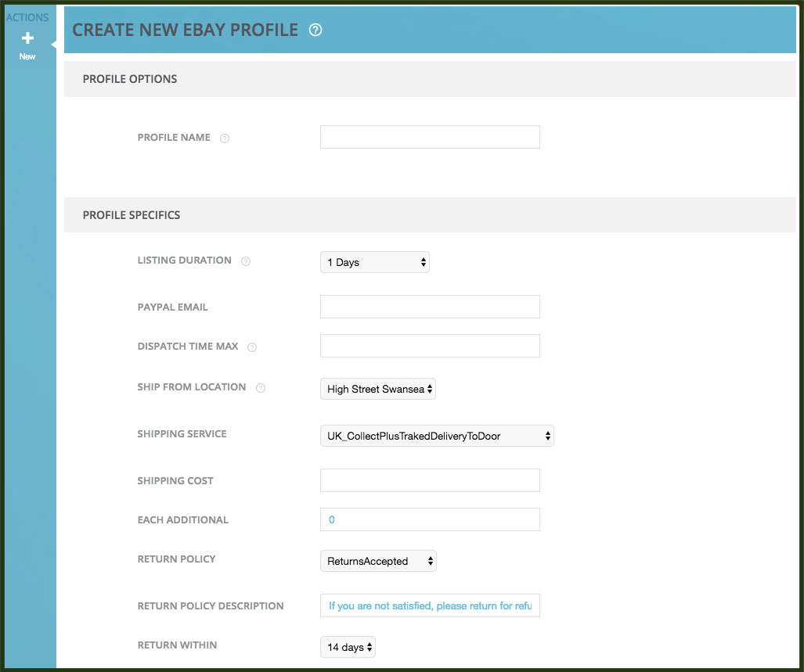The height and width of the screenshot is (672, 804).
Task: Show help tooltip for Dispatch Time Max
Action: coord(252,347)
